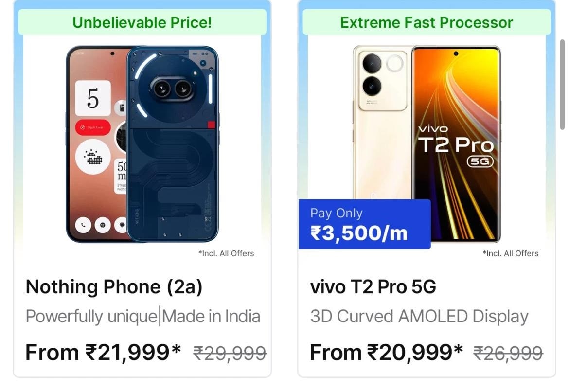Viewport: 569px width, 392px height.
Task: Click the number 5 widget on Nothing Phone screen
Action: pyautogui.click(x=93, y=98)
